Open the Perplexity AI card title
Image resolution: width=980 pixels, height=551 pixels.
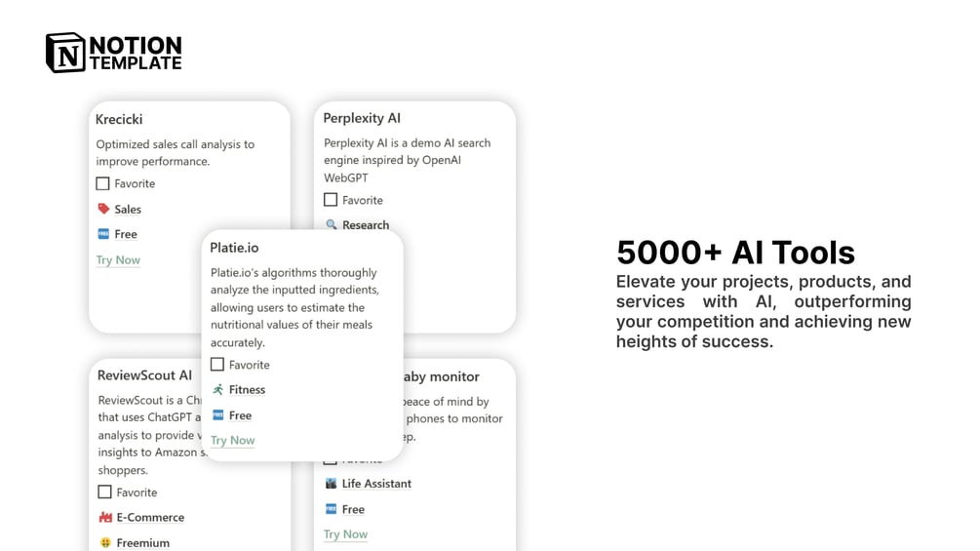click(x=362, y=118)
